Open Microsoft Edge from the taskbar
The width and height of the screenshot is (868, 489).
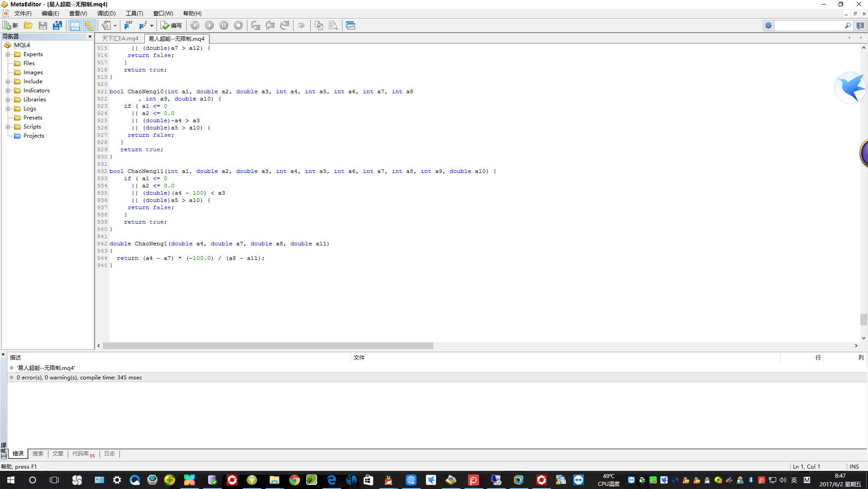pos(332,480)
